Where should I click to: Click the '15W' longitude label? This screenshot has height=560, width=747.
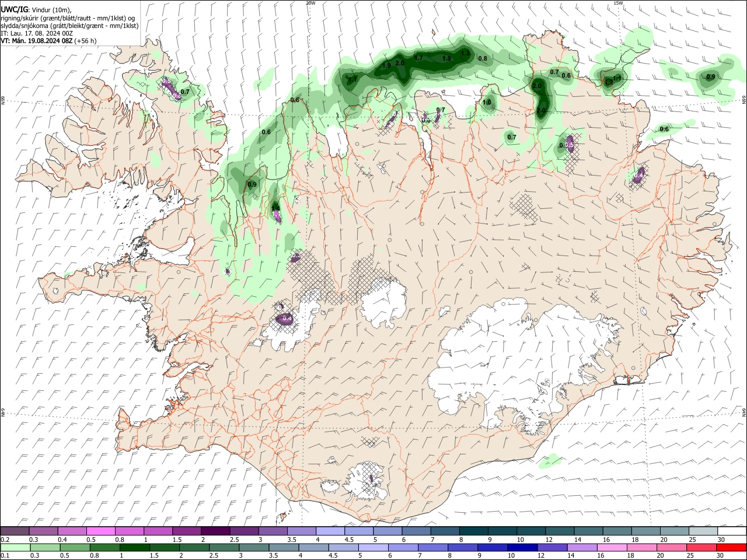tap(618, 3)
